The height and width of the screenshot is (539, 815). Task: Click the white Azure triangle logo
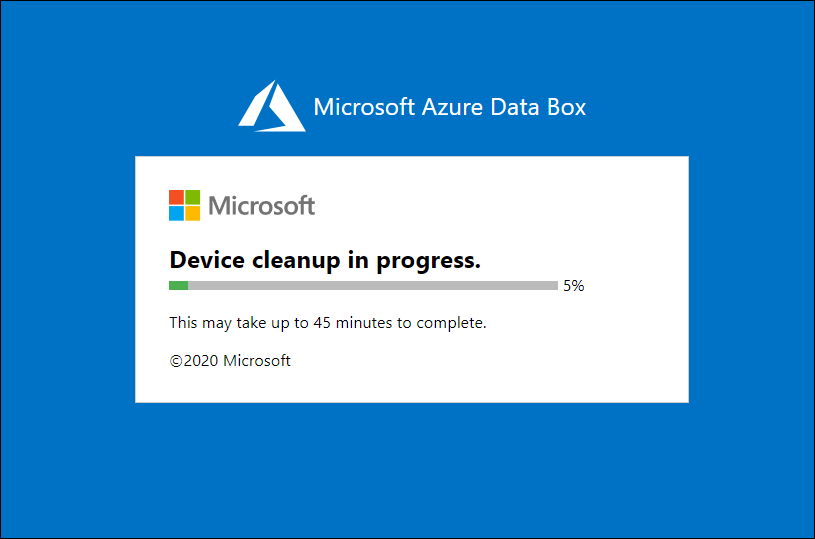272,106
